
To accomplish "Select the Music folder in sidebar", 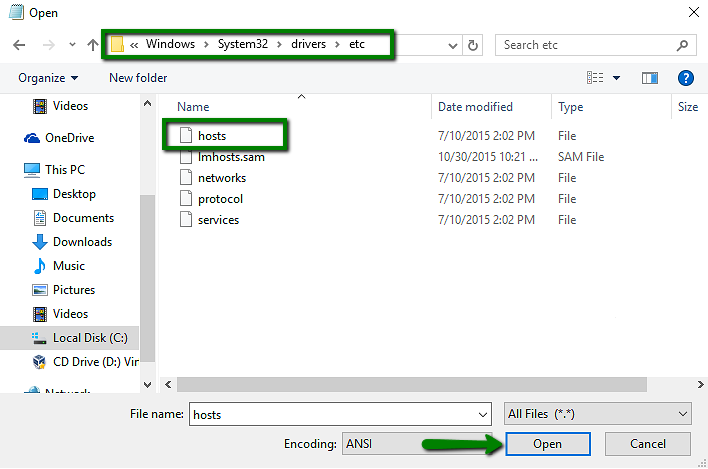I will click(68, 266).
